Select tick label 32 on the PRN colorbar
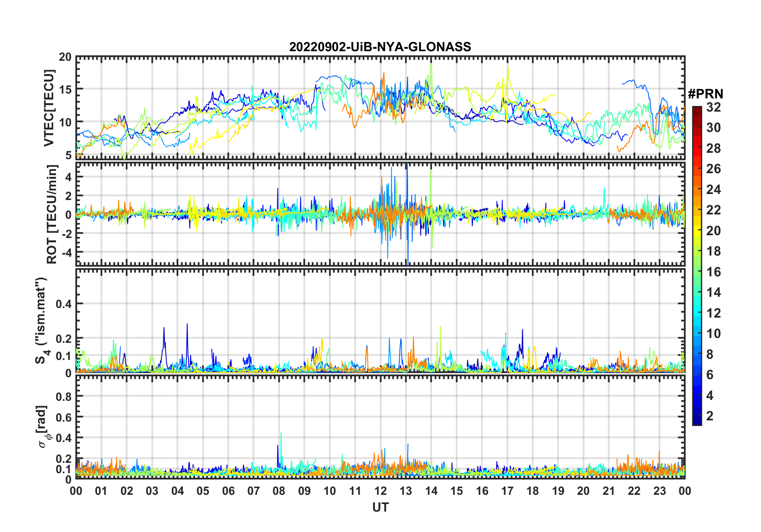The image size is (761, 532). tap(713, 107)
